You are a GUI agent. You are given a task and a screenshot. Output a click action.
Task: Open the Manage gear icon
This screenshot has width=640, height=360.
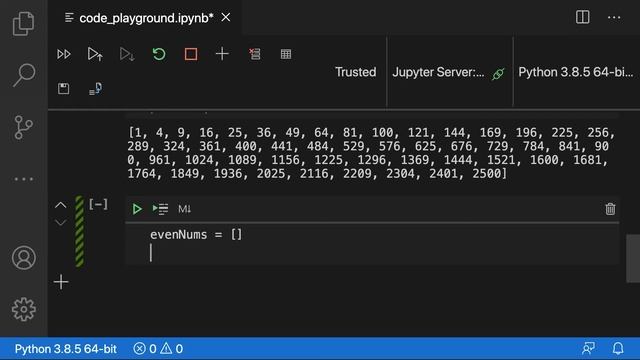click(x=24, y=309)
